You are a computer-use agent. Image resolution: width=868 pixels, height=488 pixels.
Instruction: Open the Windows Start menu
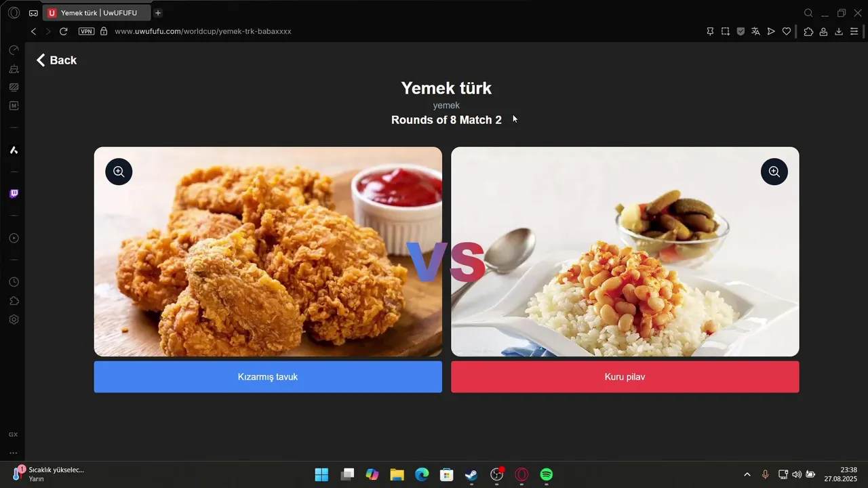pos(321,474)
